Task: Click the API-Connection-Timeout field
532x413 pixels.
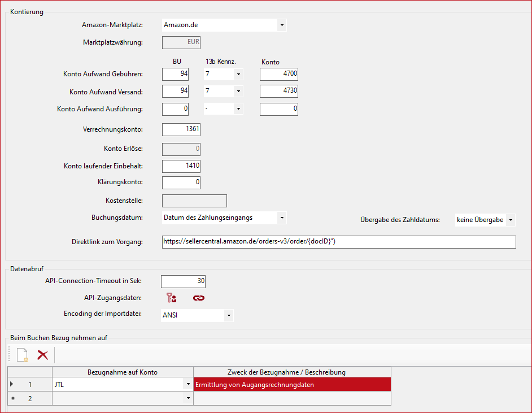Action: pos(184,281)
